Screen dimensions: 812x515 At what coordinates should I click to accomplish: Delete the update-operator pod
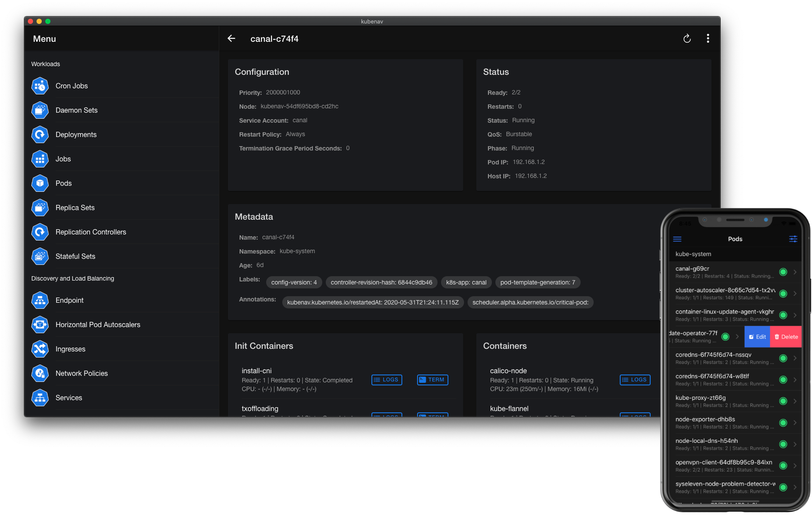click(x=786, y=336)
